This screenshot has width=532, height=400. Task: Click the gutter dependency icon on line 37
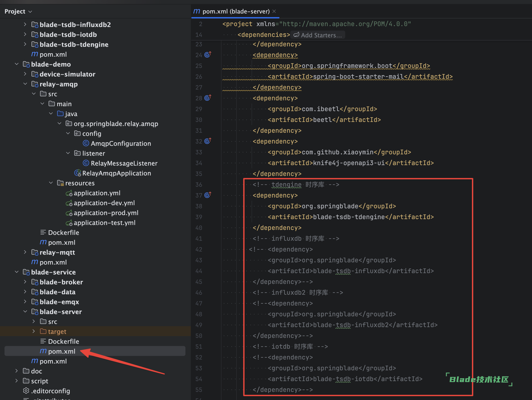click(207, 195)
